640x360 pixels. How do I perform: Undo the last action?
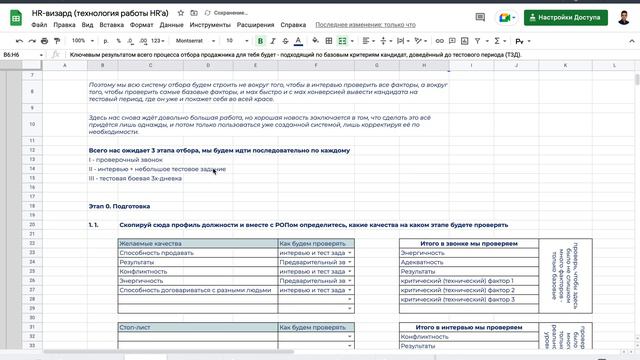click(19, 41)
